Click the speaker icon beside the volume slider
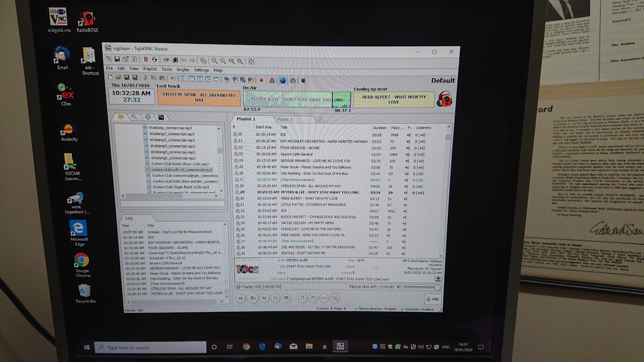This screenshot has width=644, height=362. point(398,287)
